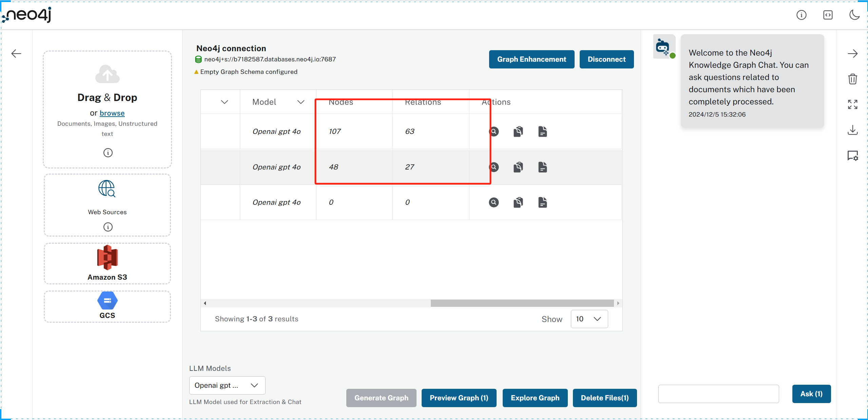Open the LLM Models dropdown
Viewport: 868px width, 420px height.
(227, 385)
